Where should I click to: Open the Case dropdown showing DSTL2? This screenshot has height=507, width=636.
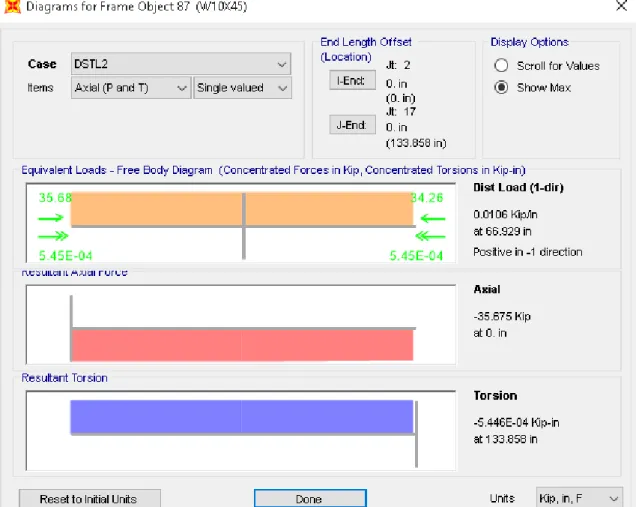(x=181, y=64)
